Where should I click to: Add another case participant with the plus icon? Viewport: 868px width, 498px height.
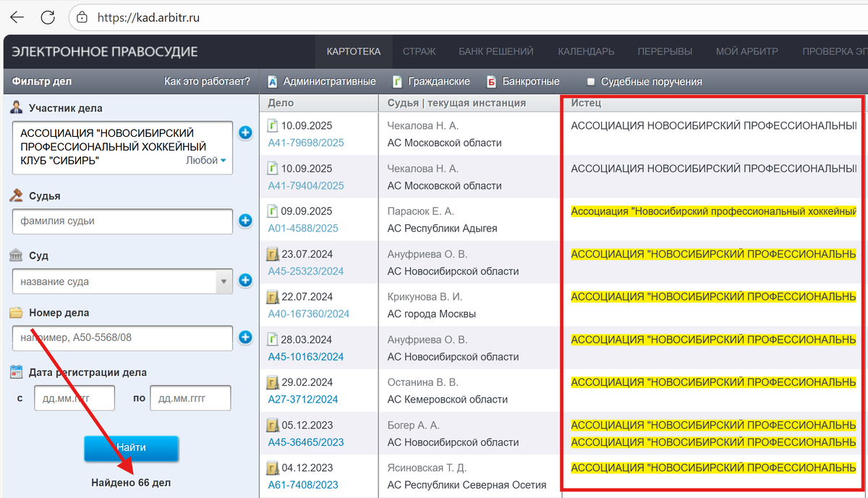pos(244,132)
